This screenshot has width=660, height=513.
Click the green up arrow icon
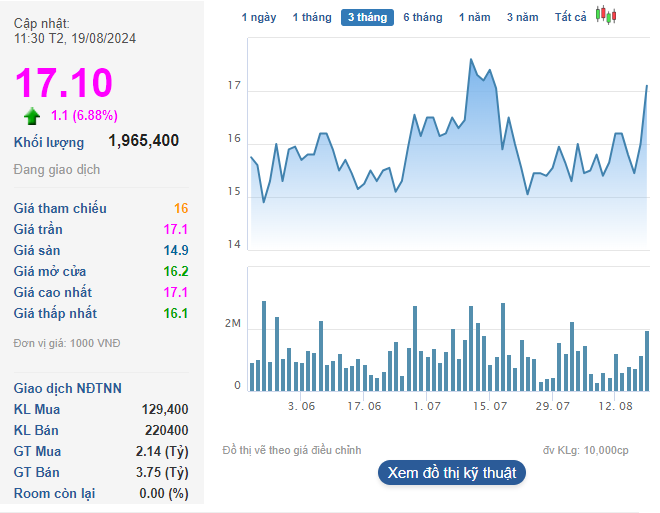coord(32,115)
